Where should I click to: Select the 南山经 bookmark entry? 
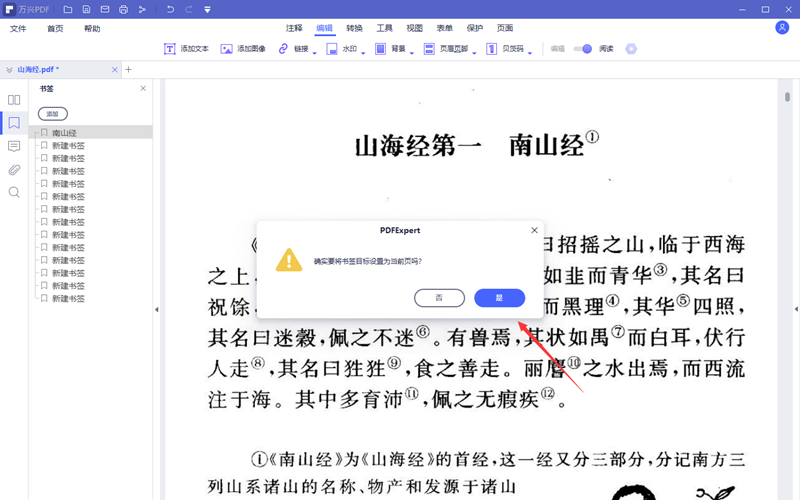pyautogui.click(x=65, y=132)
